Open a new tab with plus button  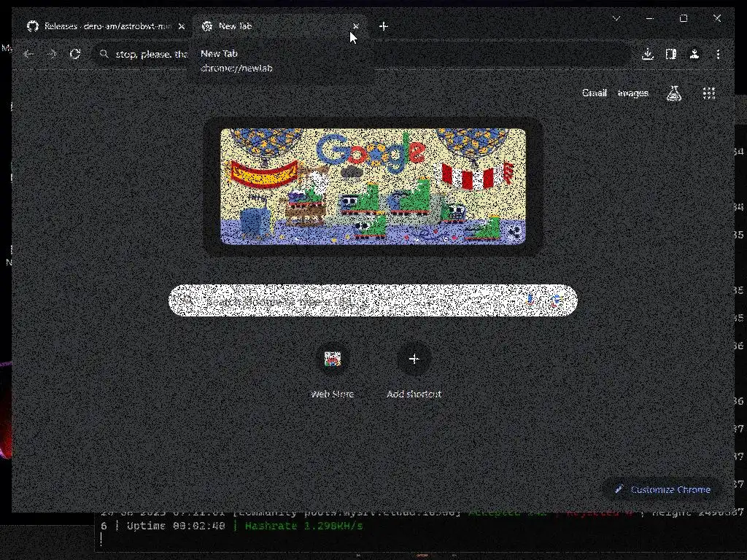[x=384, y=26]
